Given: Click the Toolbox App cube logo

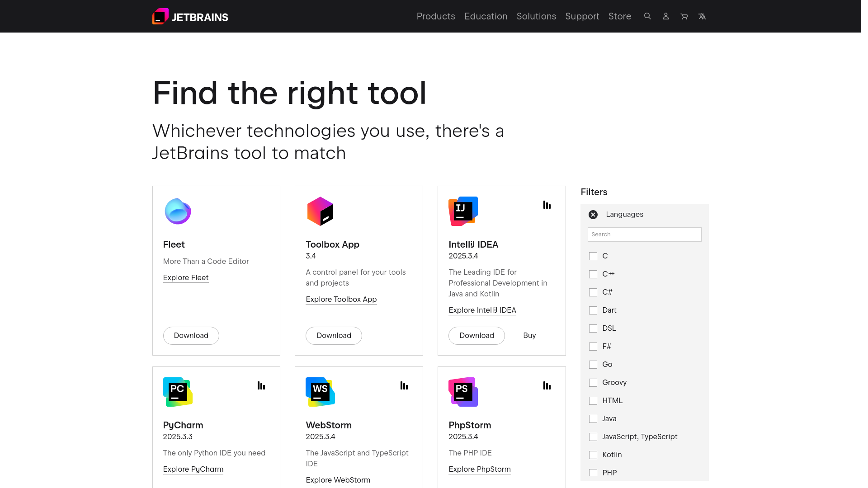Looking at the screenshot, I should click(320, 211).
